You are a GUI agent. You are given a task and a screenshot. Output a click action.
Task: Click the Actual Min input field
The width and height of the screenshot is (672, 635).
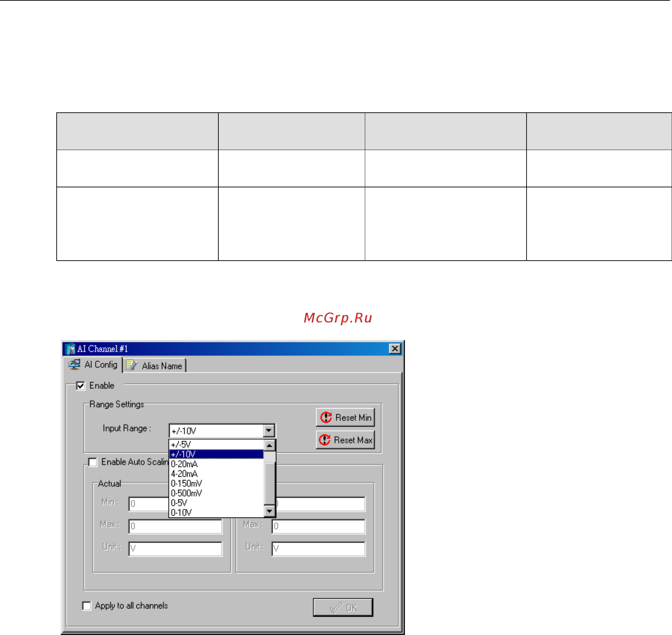pos(149,504)
